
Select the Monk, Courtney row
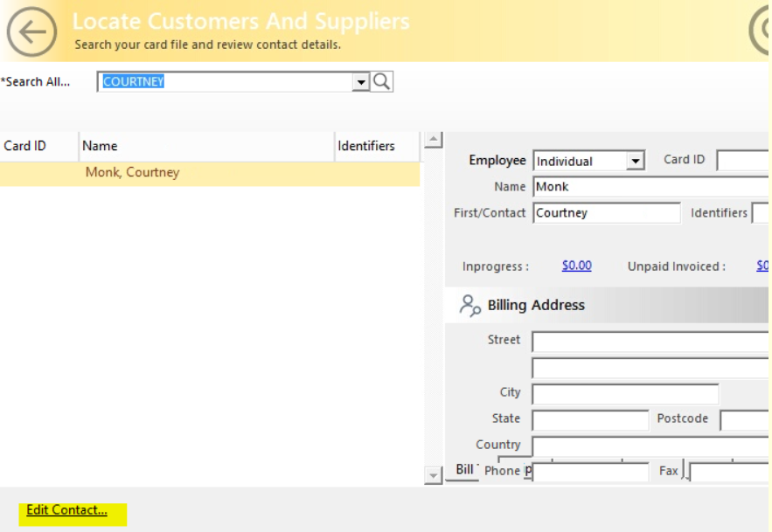tap(210, 173)
